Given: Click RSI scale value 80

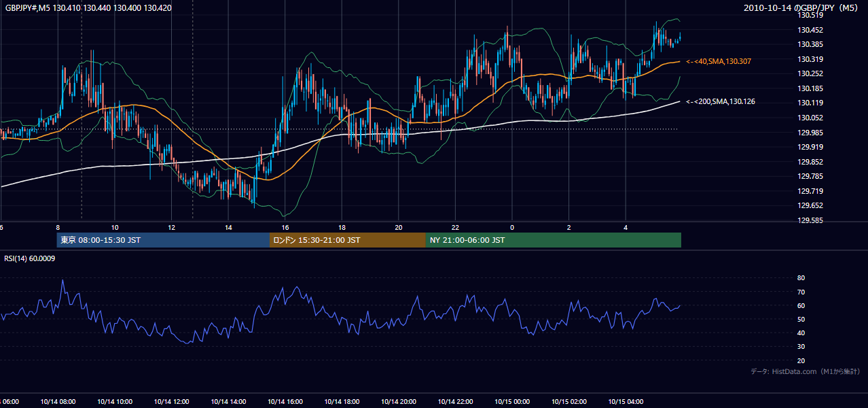Looking at the screenshot, I should (801, 278).
